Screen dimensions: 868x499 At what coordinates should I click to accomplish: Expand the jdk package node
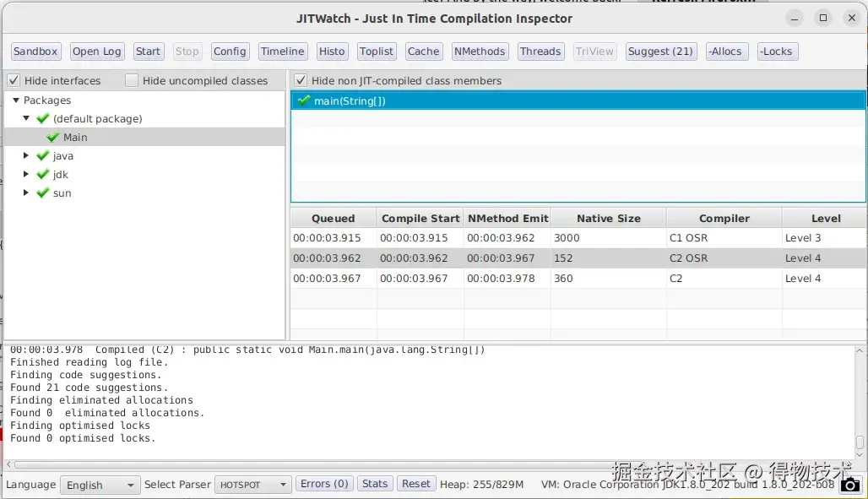pos(26,174)
